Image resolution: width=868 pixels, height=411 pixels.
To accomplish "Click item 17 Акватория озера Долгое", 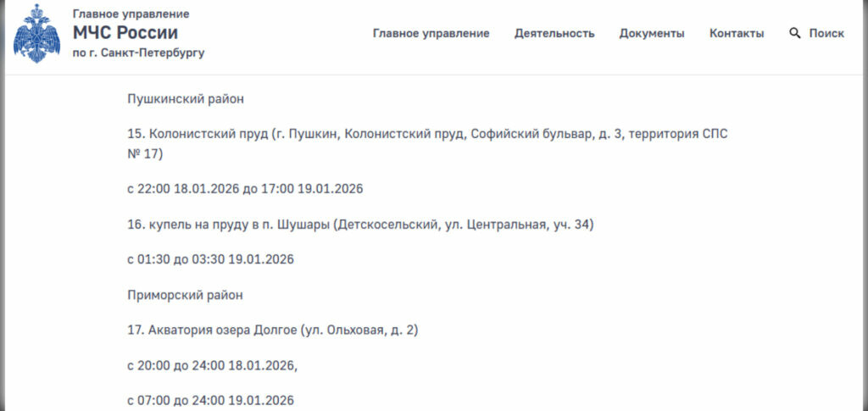I will [272, 330].
